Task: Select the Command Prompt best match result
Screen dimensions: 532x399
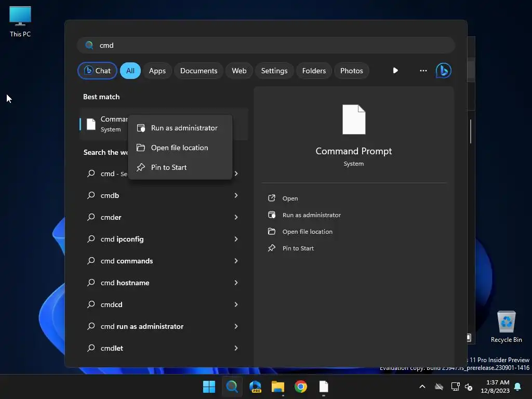Action: 103,124
